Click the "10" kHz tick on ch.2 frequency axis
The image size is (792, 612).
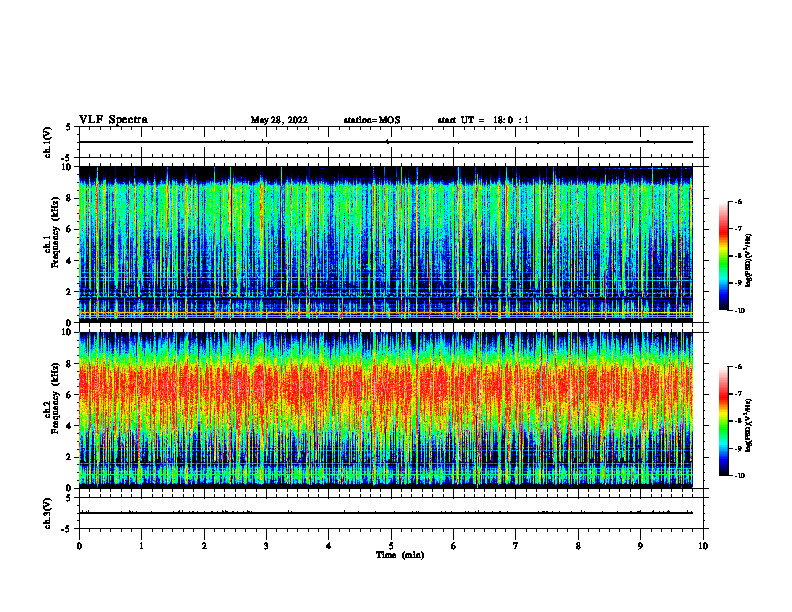coord(67,332)
